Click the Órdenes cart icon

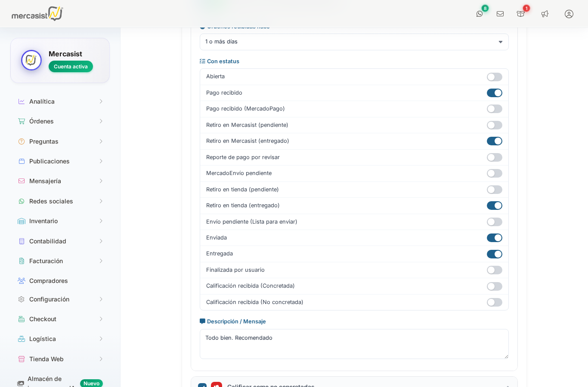pyautogui.click(x=22, y=121)
